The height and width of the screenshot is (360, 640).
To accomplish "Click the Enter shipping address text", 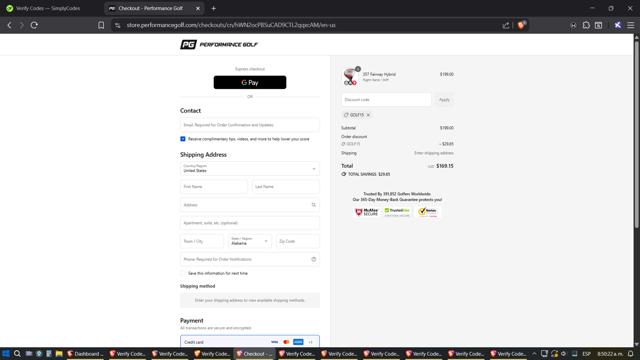I will click(433, 153).
